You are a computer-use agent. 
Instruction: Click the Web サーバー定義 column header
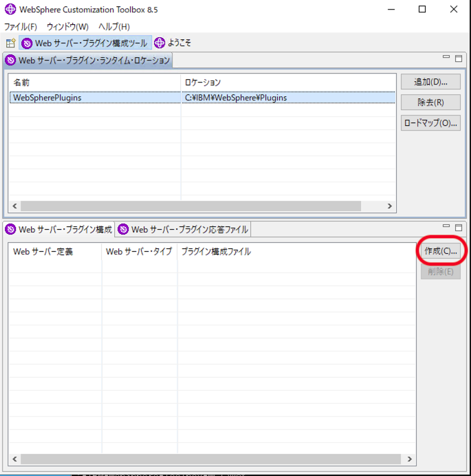click(x=55, y=251)
